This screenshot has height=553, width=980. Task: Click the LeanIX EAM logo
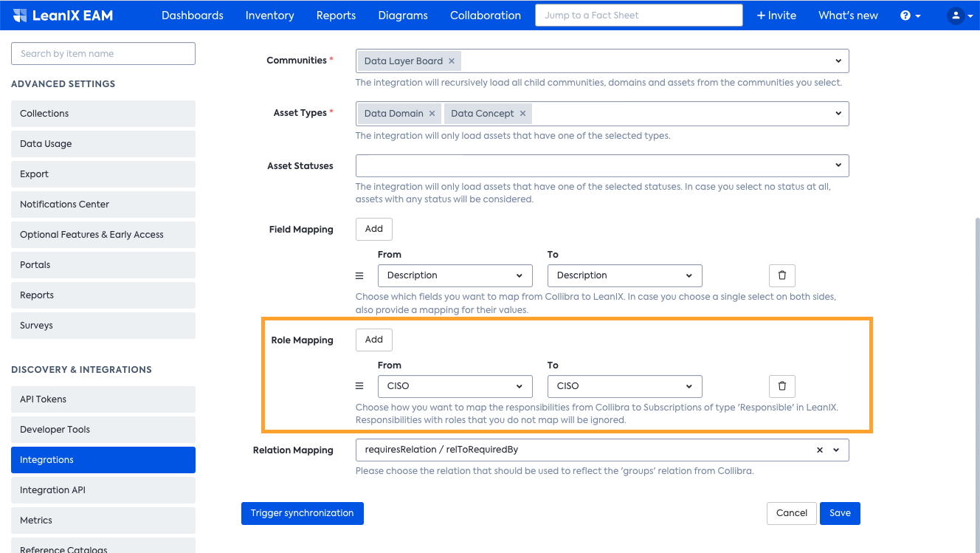pos(63,15)
